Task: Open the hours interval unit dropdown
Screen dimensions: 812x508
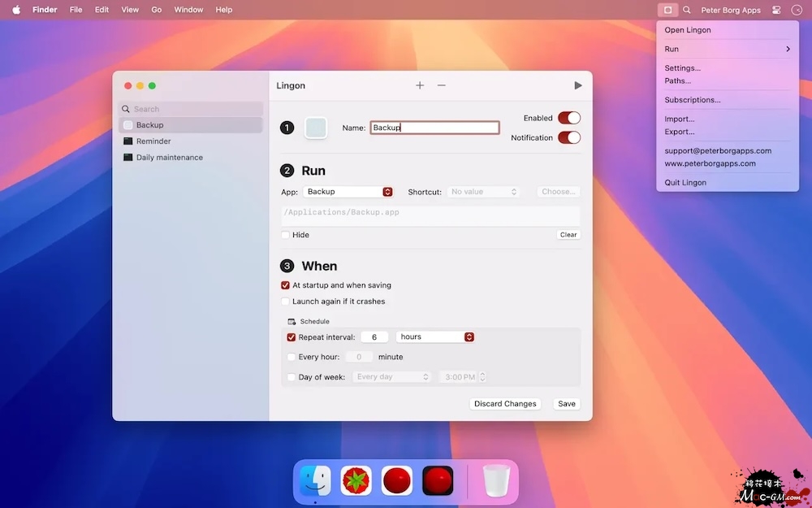Action: [435, 336]
